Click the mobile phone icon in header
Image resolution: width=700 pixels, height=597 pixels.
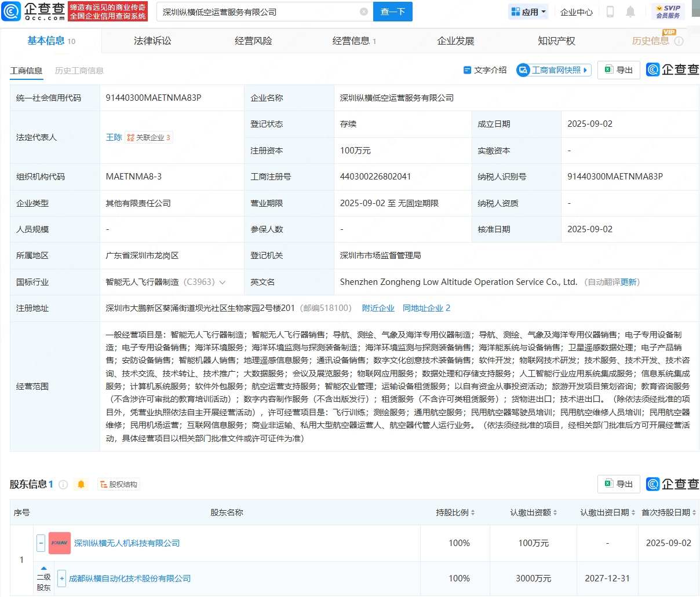tap(610, 12)
